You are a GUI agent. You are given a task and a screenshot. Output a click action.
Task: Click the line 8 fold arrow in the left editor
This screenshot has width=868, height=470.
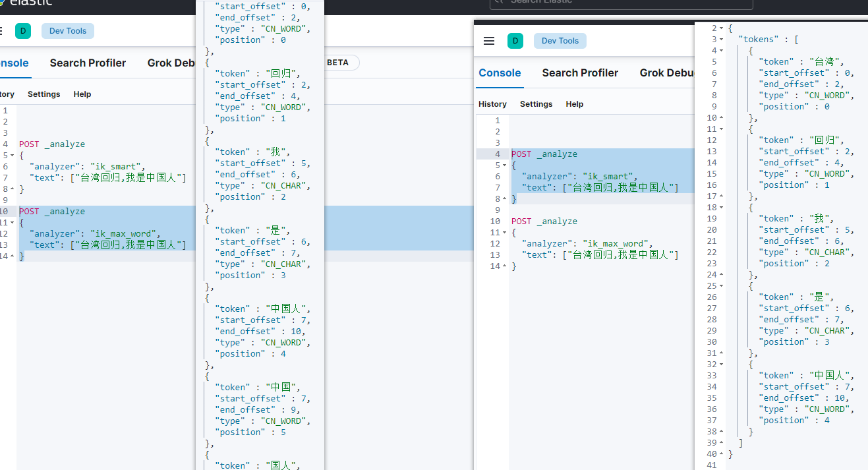[x=13, y=189]
